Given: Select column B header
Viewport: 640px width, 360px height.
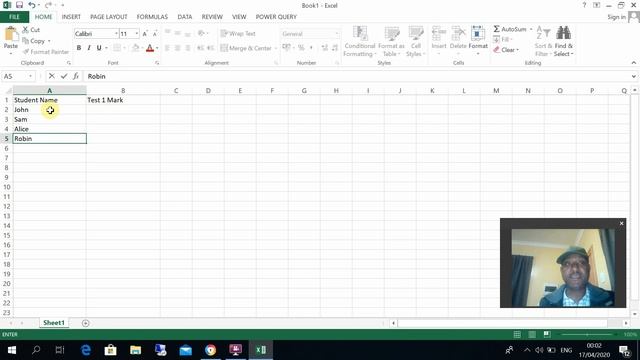Looking at the screenshot, I should (123, 91).
